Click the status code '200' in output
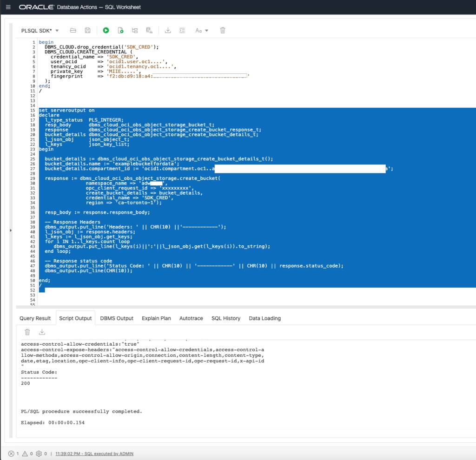The height and width of the screenshot is (460, 476). pyautogui.click(x=26, y=383)
